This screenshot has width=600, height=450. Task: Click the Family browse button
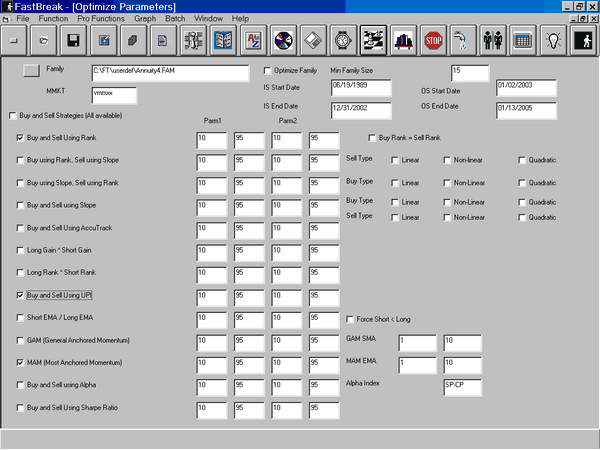pyautogui.click(x=32, y=70)
